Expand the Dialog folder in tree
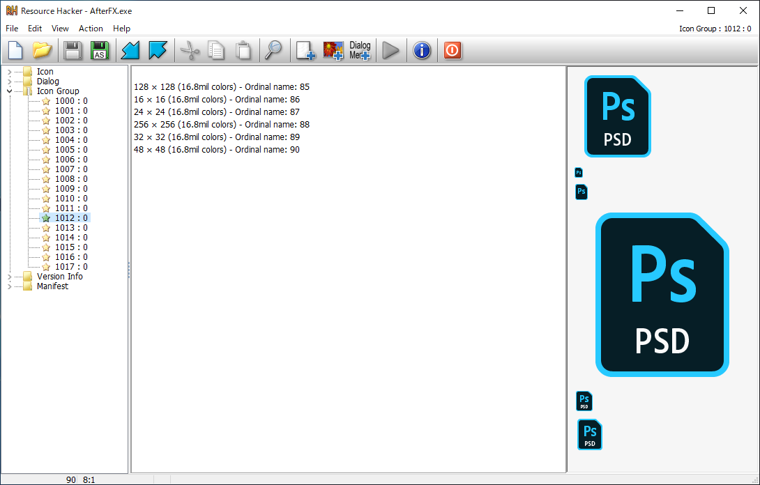 [9, 81]
